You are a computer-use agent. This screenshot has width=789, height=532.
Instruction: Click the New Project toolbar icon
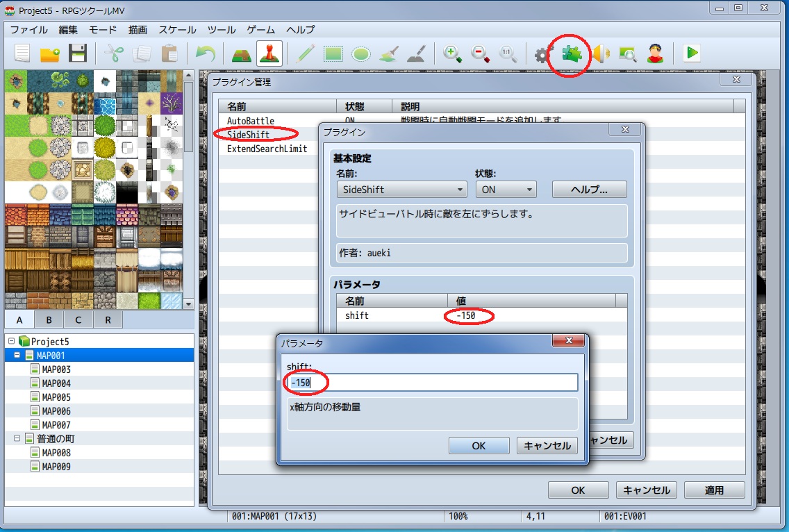23,53
